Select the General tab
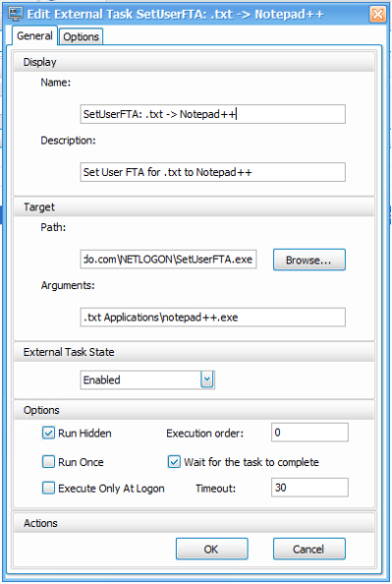 (34, 35)
